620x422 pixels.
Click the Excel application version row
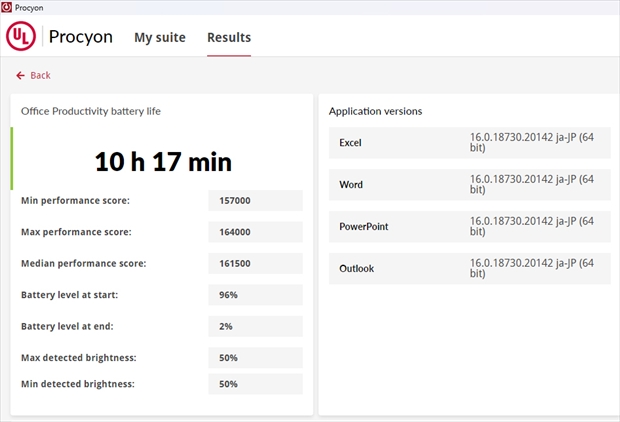point(469,142)
